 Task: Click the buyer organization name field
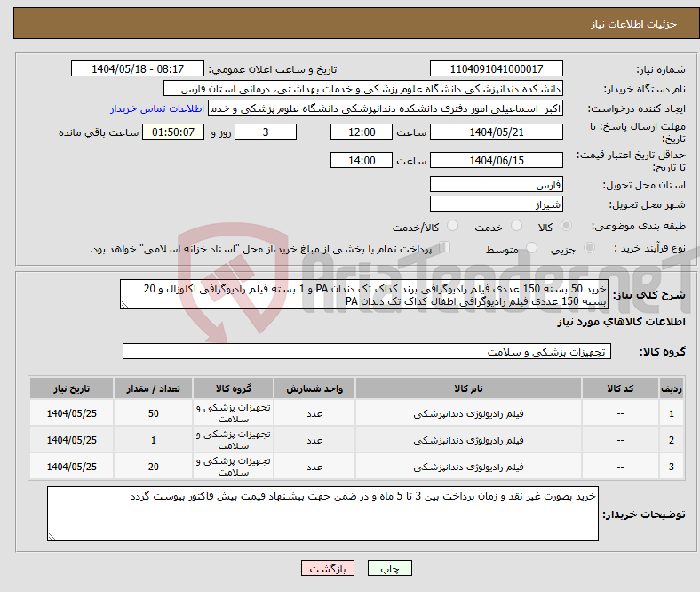pyautogui.click(x=363, y=89)
